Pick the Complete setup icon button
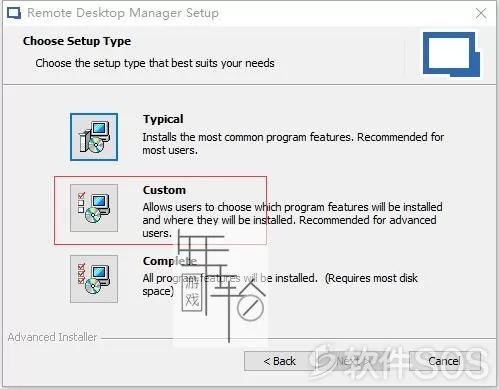Screen dimensions: 499x389 pos(94,279)
